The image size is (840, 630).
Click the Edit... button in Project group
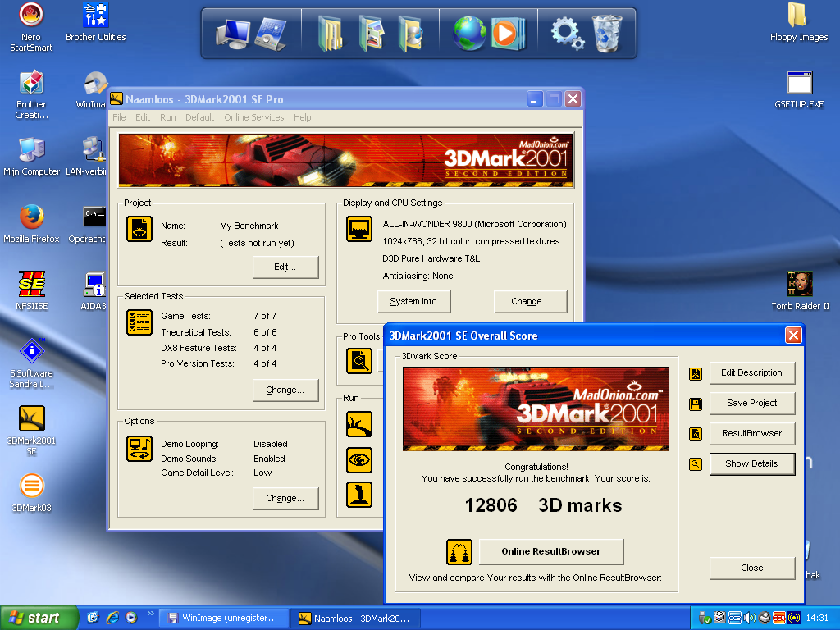tap(285, 267)
